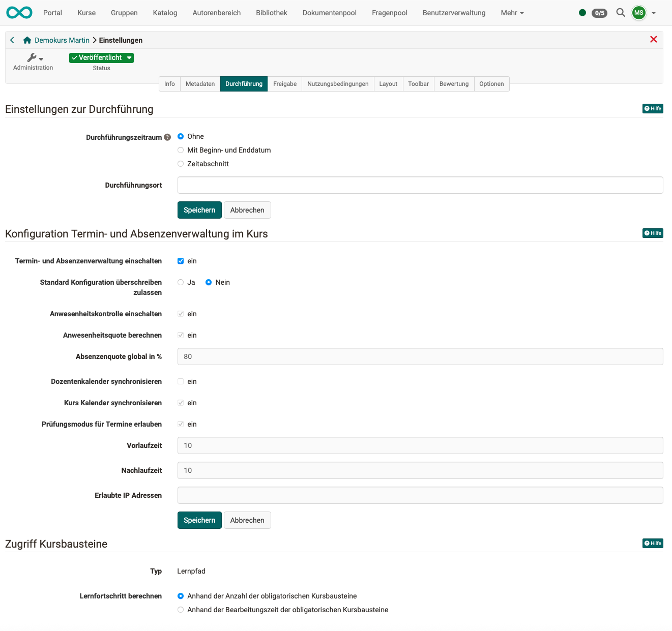Click the Durchführungszeitraum help question mark
The height and width of the screenshot is (631, 672).
(167, 137)
